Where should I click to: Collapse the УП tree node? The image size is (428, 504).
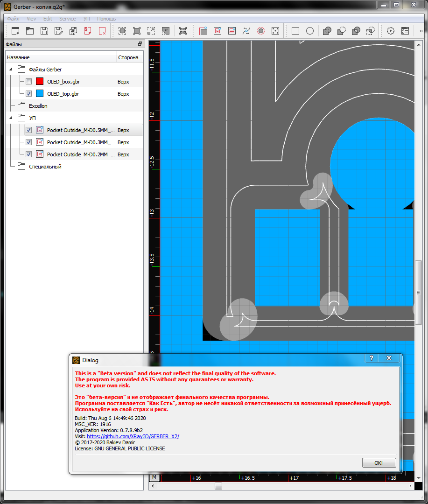pyautogui.click(x=11, y=118)
